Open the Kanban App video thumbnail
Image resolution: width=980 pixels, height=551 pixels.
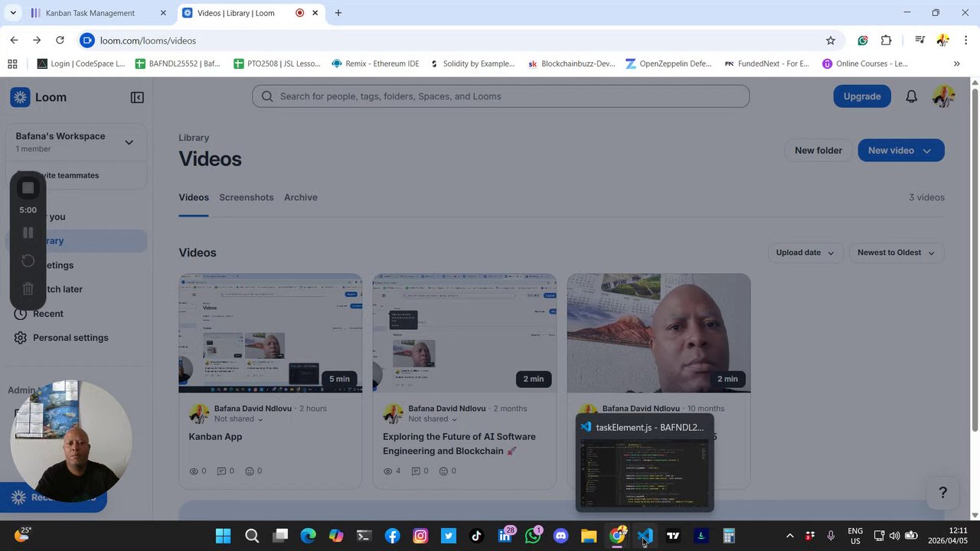[270, 334]
